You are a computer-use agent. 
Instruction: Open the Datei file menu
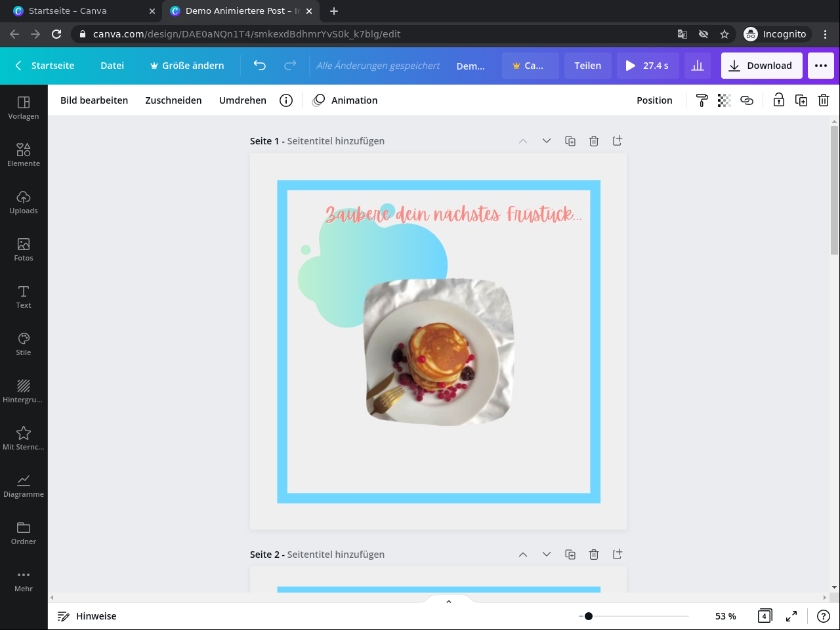coord(112,66)
